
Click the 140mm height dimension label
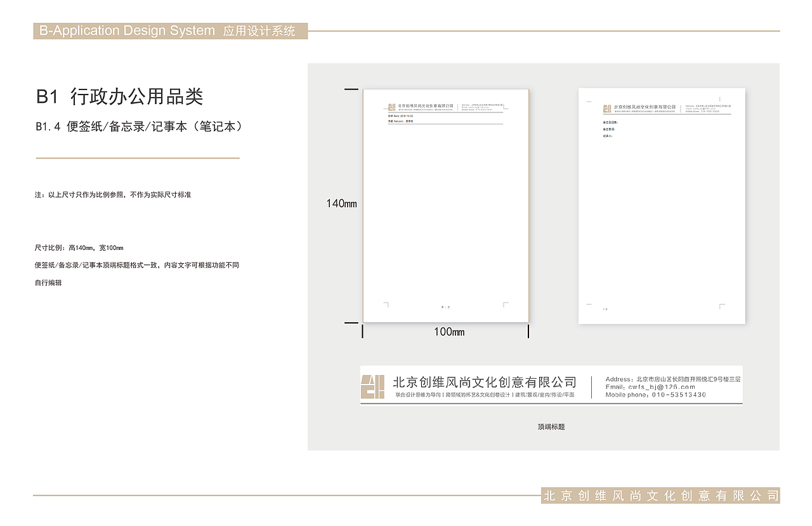[341, 204]
